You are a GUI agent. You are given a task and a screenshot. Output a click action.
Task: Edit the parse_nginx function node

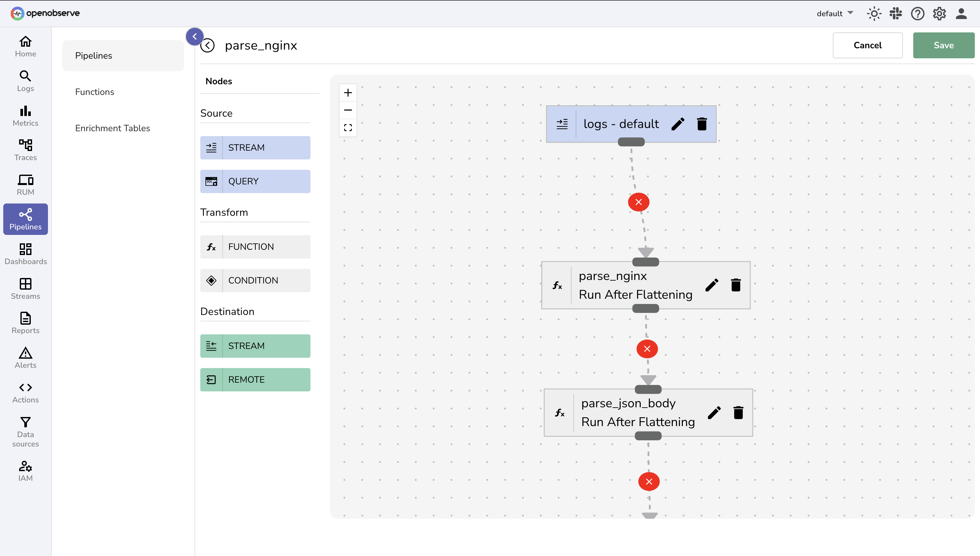712,284
